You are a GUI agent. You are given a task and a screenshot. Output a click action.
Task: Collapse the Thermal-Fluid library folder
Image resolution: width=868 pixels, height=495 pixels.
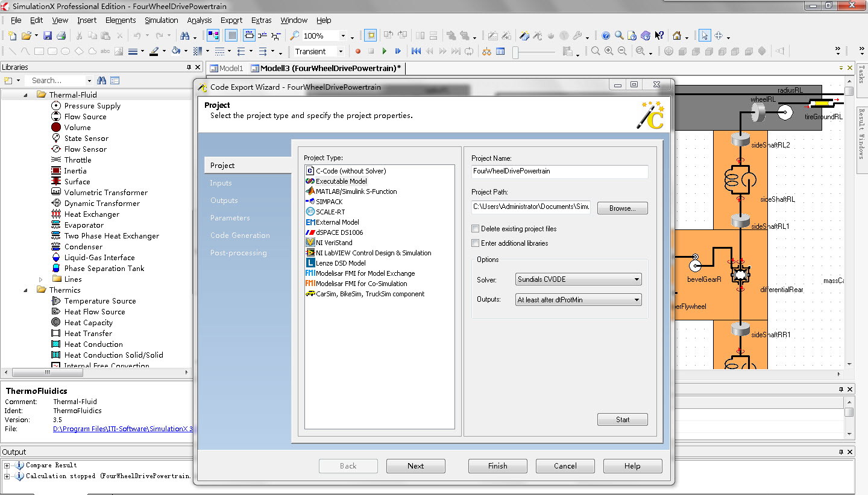click(25, 95)
